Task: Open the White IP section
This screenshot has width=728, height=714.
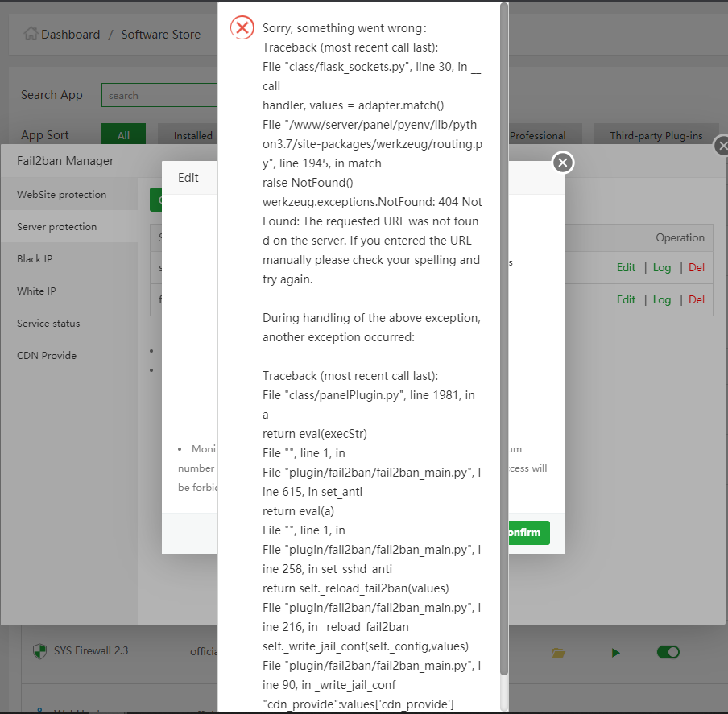Action: coord(68,291)
